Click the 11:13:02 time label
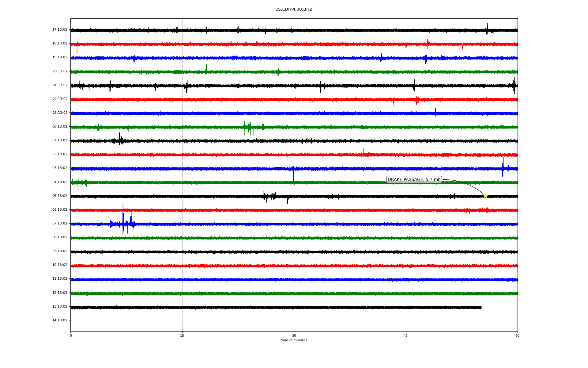 click(60, 279)
